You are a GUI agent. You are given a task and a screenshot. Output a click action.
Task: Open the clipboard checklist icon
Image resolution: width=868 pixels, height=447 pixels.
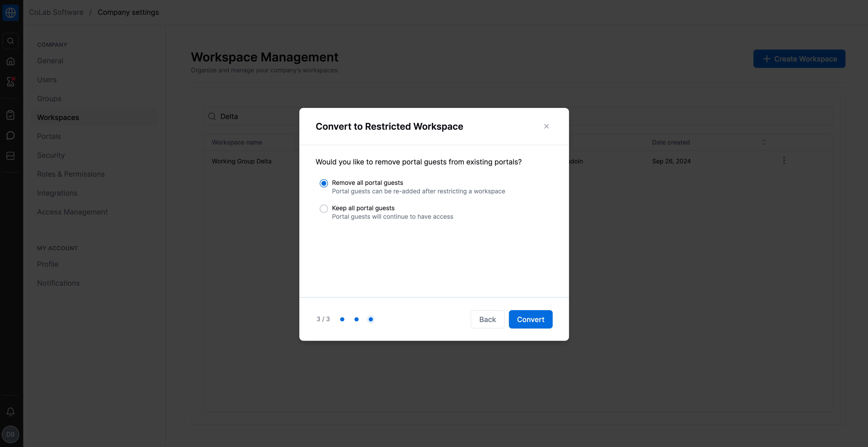(10, 115)
